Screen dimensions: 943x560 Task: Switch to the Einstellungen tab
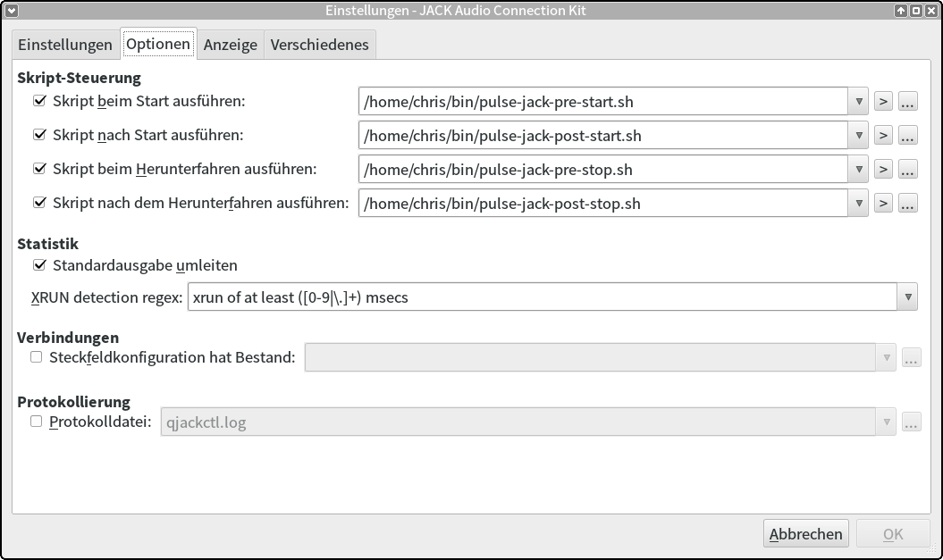(x=65, y=45)
